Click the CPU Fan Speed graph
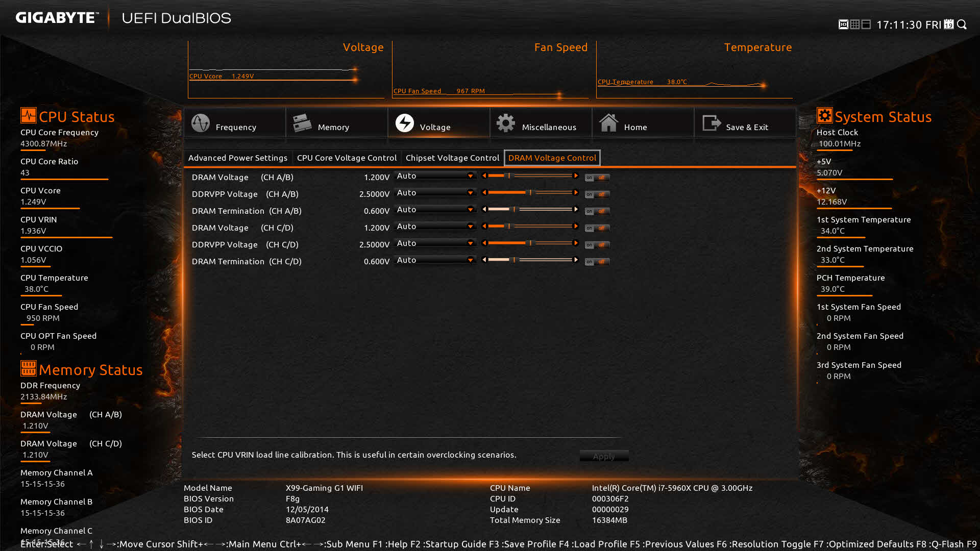The image size is (980, 551). coord(490,70)
